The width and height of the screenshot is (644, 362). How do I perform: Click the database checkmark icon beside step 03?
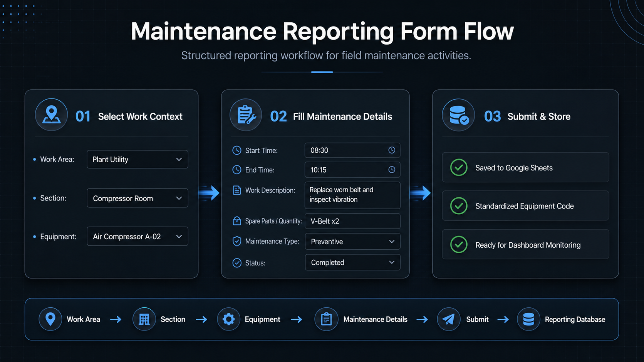coord(458,115)
